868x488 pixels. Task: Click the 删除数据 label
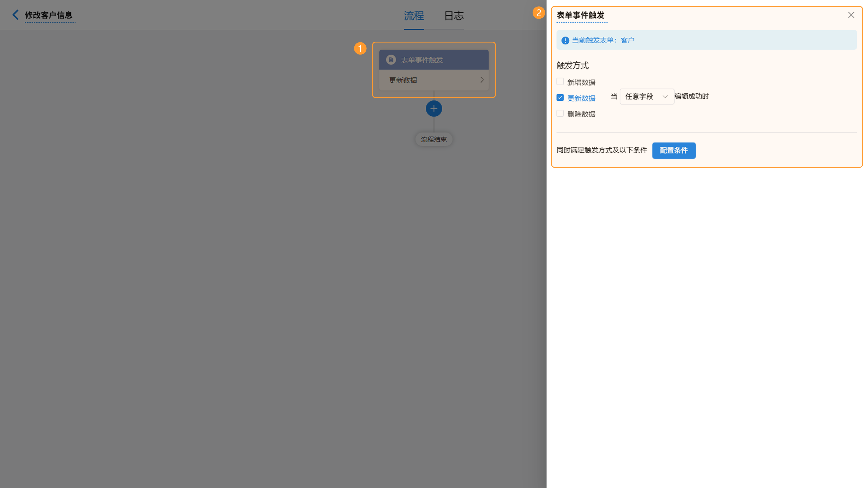coord(581,114)
